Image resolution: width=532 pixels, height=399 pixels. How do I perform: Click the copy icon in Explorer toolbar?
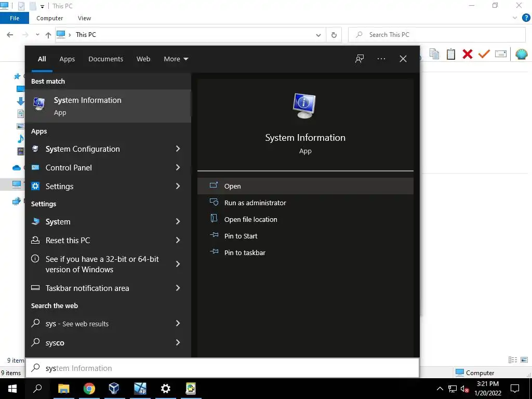coord(434,54)
